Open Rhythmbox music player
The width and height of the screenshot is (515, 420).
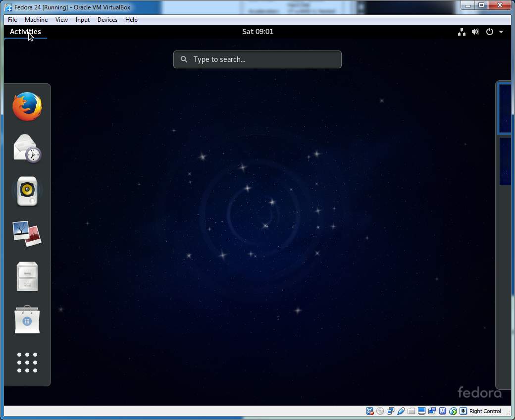(x=27, y=191)
